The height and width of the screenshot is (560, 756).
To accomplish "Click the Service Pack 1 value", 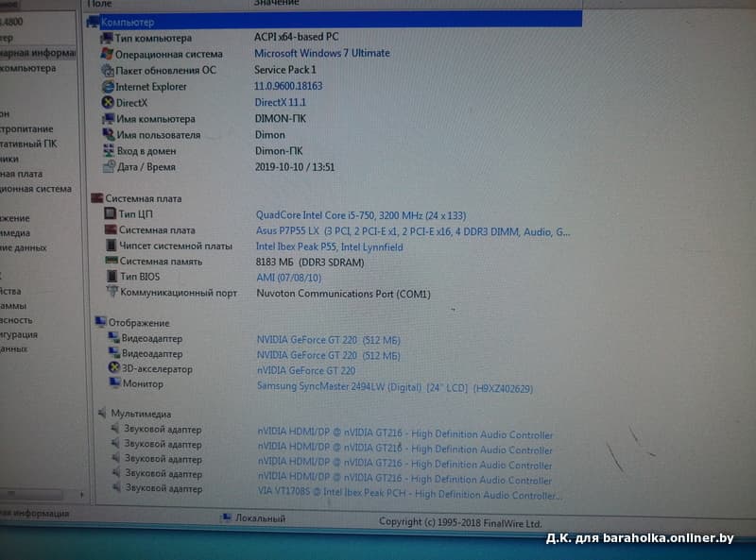I will [x=285, y=69].
